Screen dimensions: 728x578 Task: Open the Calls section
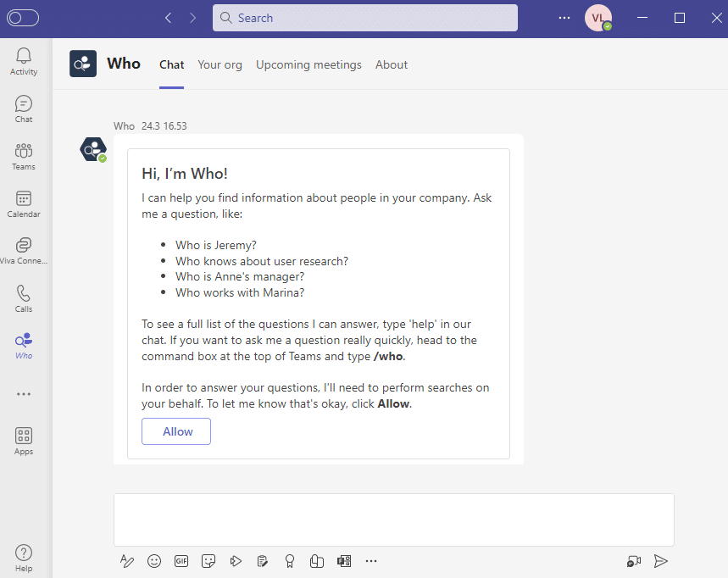[x=24, y=298]
